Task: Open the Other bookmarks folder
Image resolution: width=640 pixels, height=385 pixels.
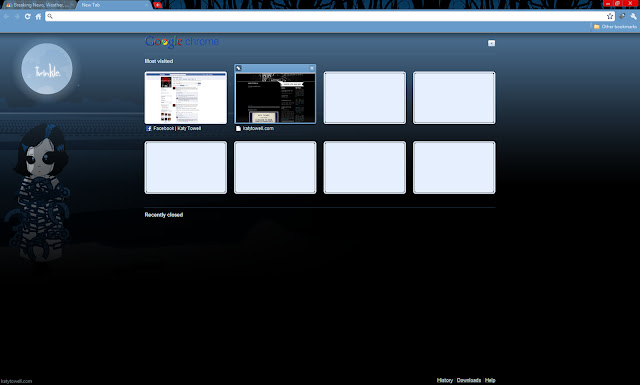Action: point(615,27)
